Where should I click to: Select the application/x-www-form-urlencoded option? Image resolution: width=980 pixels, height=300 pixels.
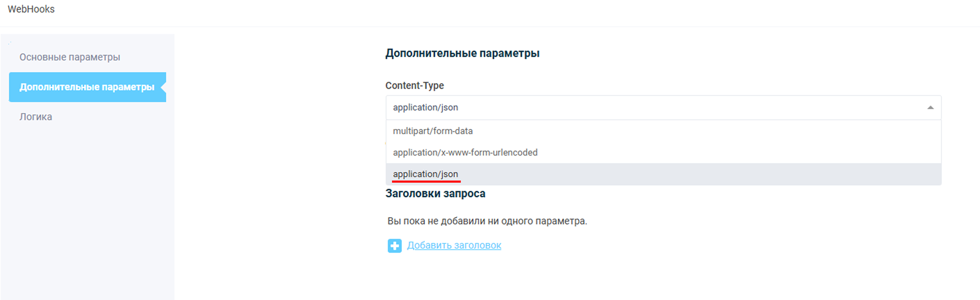tap(465, 152)
